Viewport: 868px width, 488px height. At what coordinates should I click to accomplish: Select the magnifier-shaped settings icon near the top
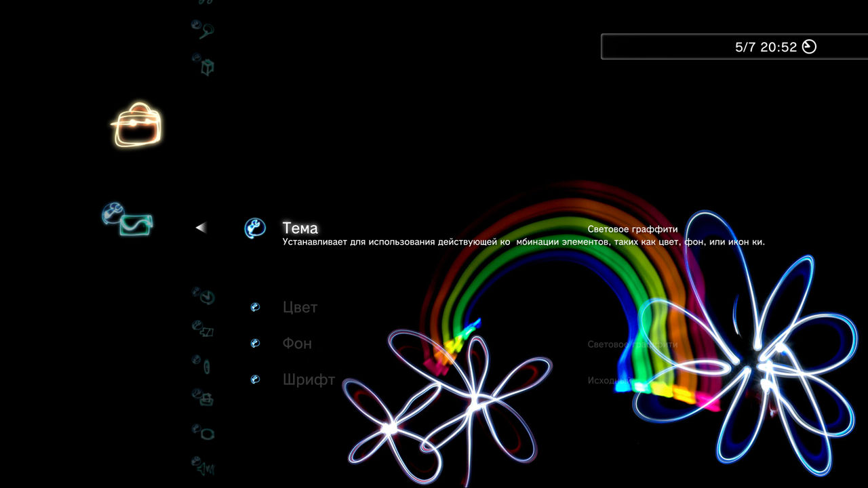click(x=203, y=28)
